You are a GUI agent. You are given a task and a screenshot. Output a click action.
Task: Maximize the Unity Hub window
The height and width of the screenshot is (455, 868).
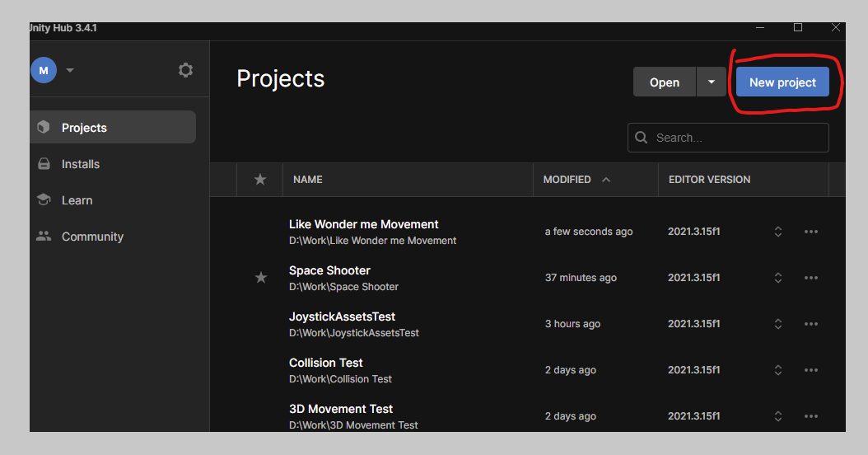tap(798, 27)
